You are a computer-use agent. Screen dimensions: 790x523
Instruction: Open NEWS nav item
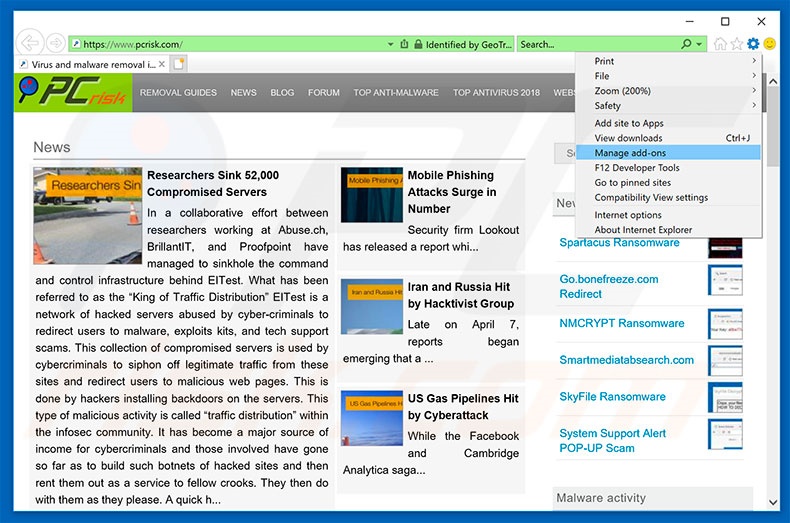coord(243,93)
